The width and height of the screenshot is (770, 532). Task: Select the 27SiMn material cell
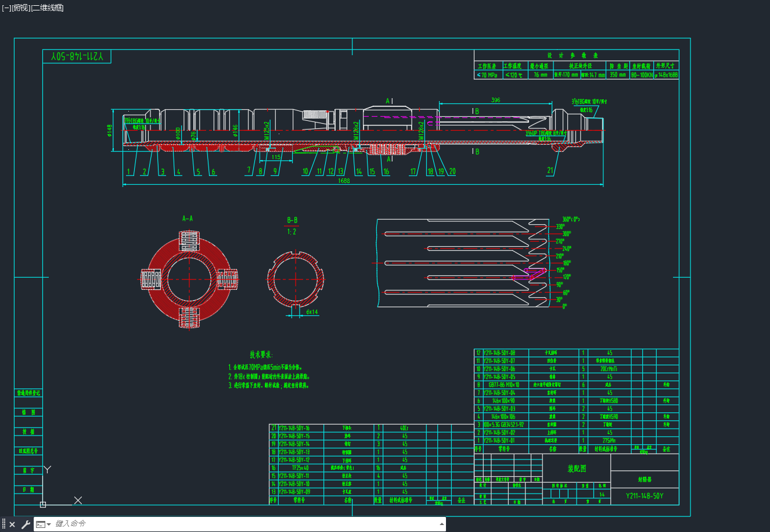[609, 441]
